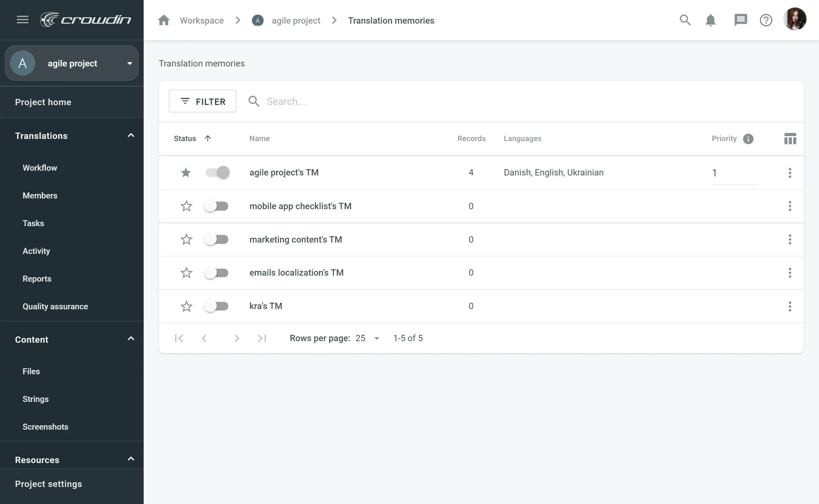The height and width of the screenshot is (504, 819).
Task: Open the Workflow menu item
Action: [x=40, y=168]
